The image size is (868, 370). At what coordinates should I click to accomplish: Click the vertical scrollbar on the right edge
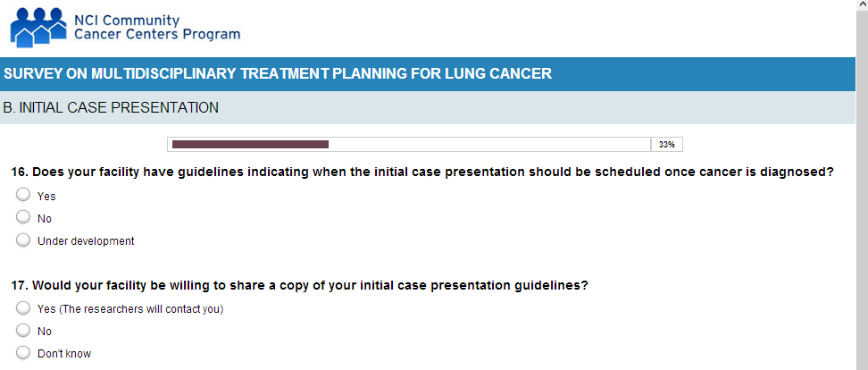click(x=862, y=179)
